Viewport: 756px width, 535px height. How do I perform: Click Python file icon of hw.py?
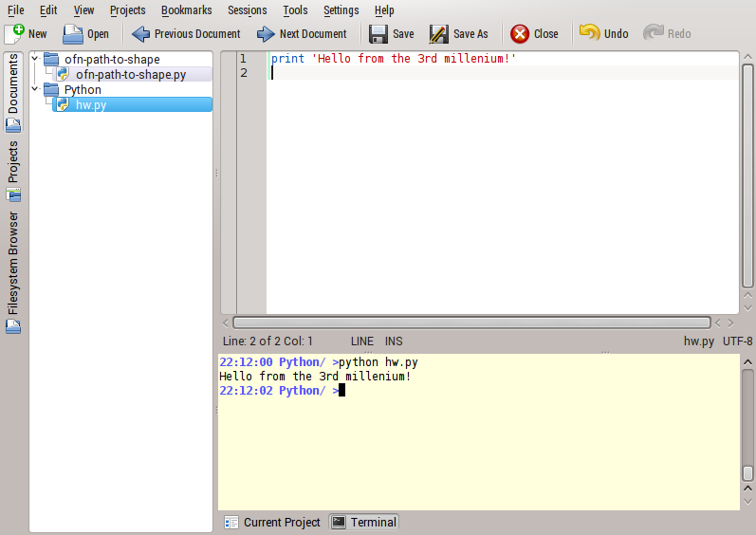coord(63,104)
